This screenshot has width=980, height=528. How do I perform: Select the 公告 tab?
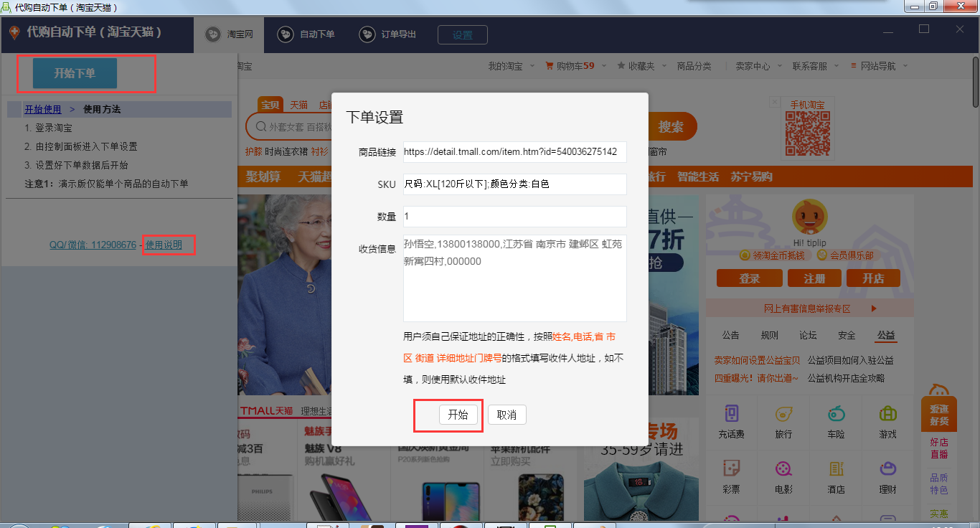(x=730, y=335)
